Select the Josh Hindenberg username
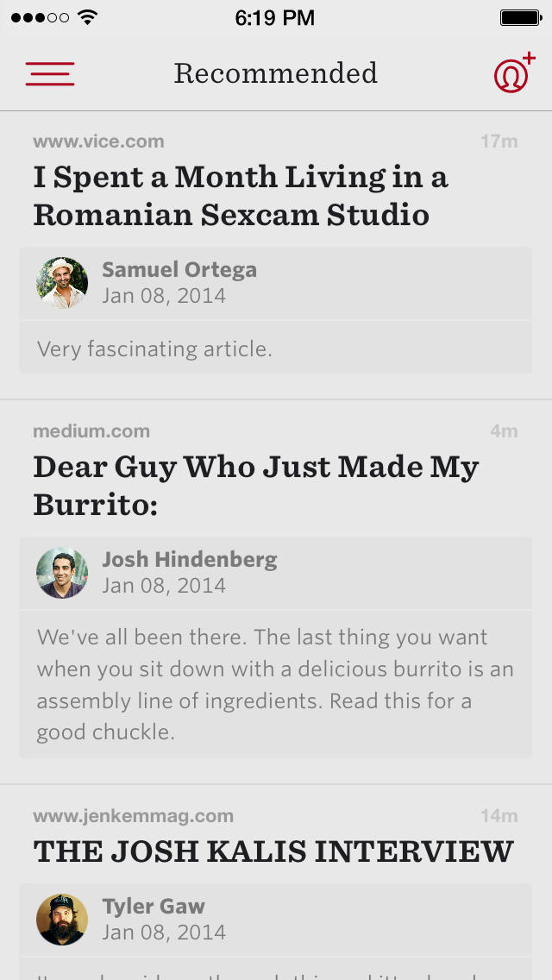 190,560
